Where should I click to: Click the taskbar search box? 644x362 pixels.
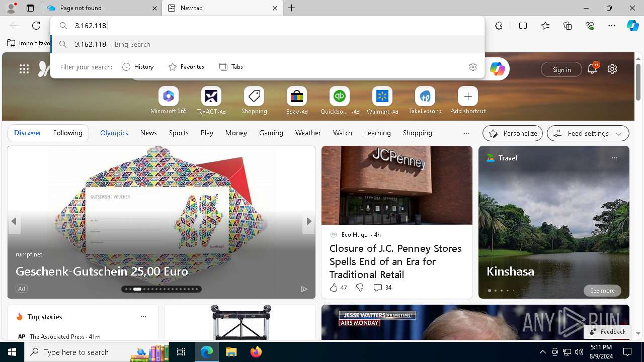tap(97, 352)
